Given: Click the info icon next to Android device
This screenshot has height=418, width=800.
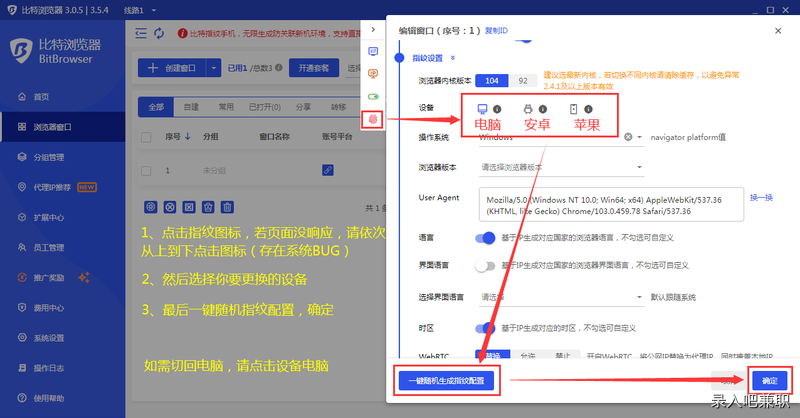Looking at the screenshot, I should [543, 109].
